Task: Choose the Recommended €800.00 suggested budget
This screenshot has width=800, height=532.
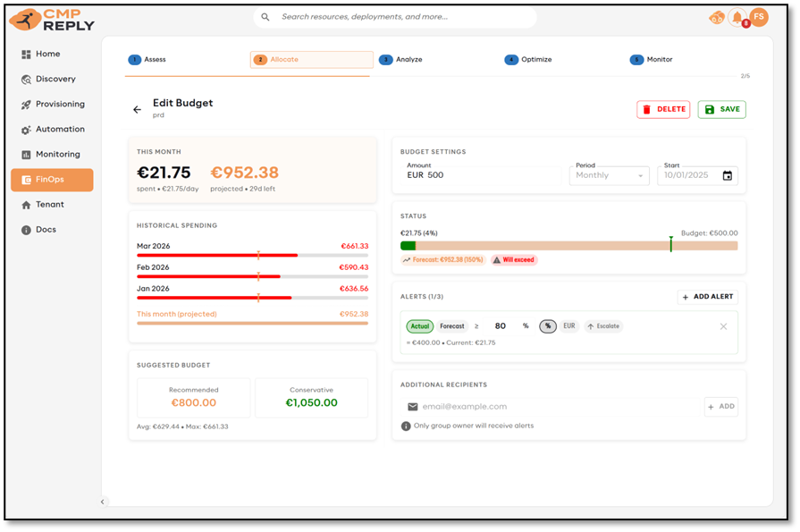Action: tap(194, 397)
